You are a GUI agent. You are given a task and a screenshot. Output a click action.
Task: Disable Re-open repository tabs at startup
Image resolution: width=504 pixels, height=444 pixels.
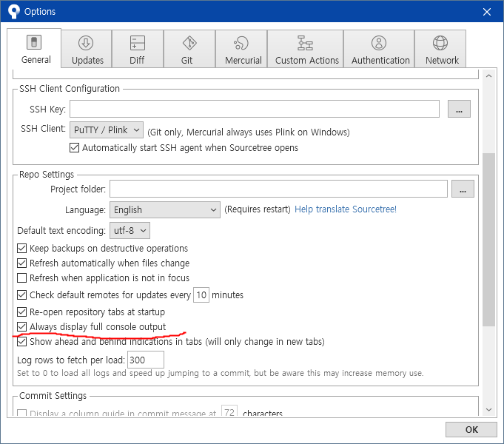point(22,312)
